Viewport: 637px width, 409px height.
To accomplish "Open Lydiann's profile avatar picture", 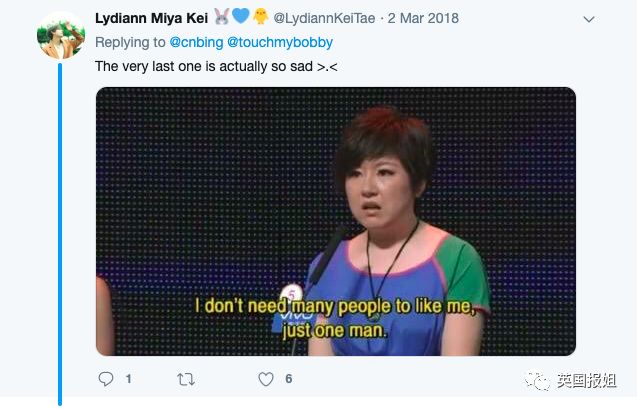I will [60, 37].
